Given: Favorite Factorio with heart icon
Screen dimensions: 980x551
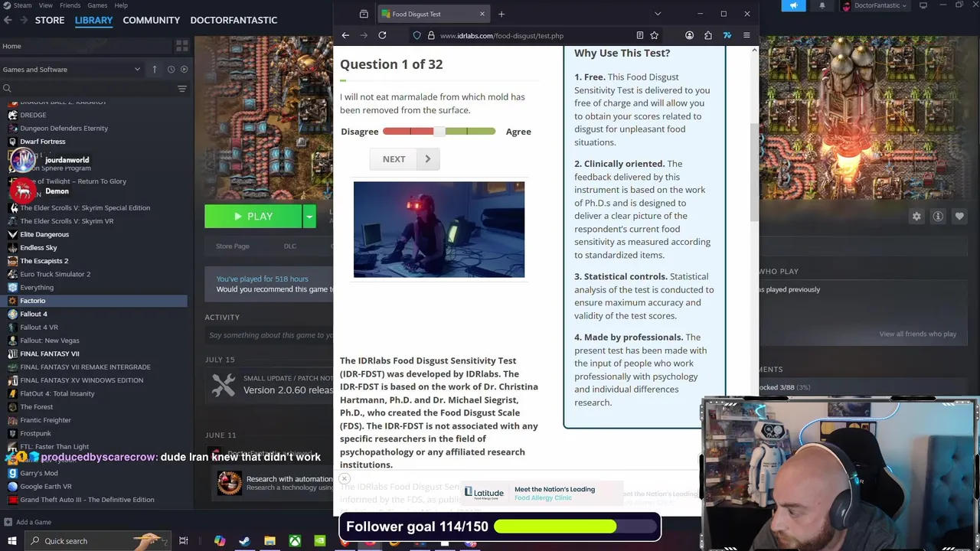Looking at the screenshot, I should coord(959,217).
